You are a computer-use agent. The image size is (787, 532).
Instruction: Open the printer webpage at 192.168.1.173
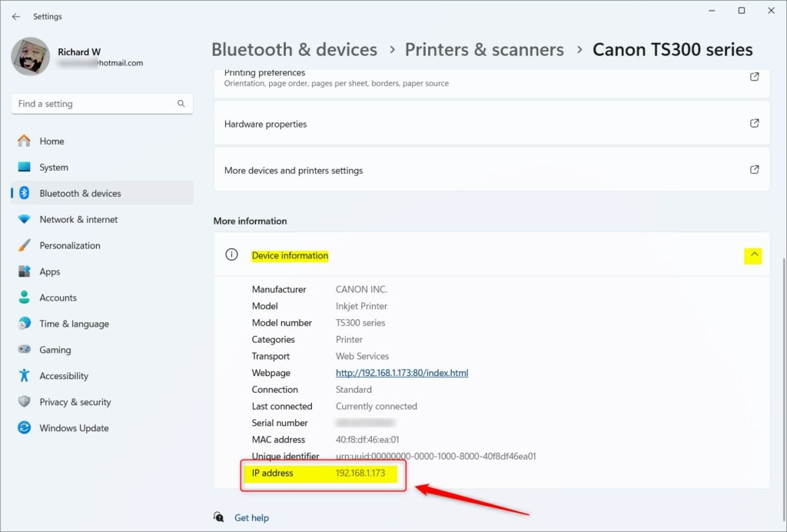click(401, 372)
